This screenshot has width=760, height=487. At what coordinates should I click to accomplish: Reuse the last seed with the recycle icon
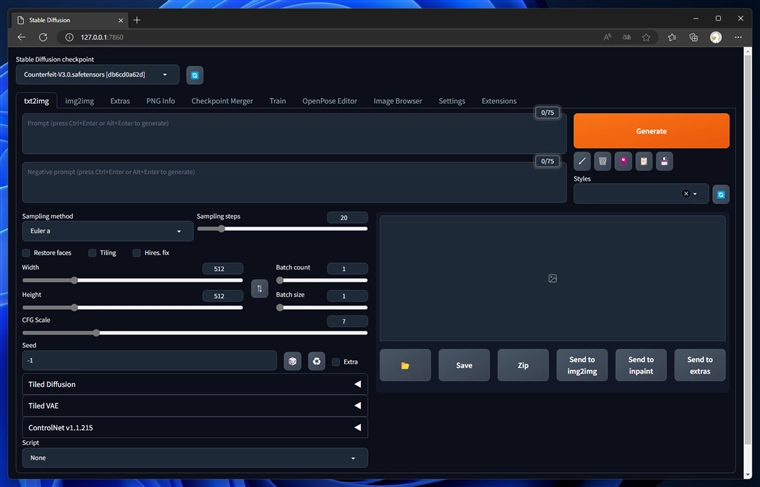317,361
